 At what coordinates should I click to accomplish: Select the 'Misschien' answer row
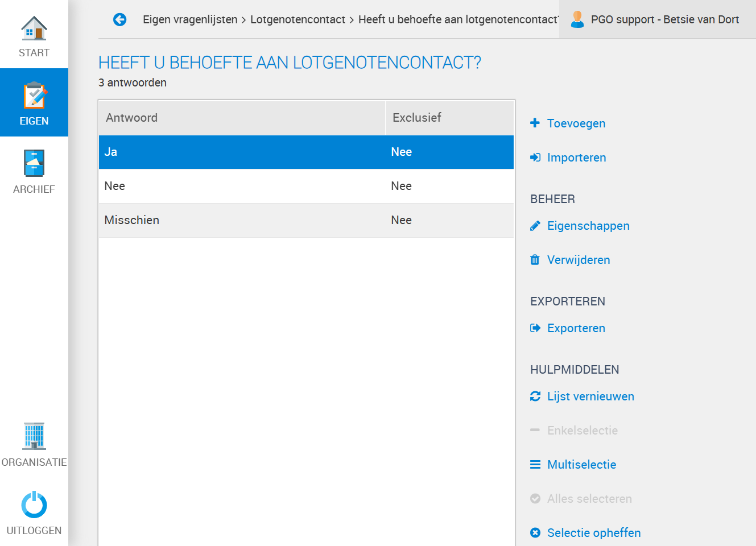306,220
